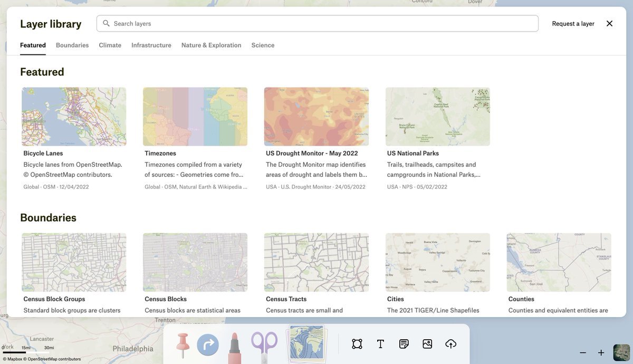This screenshot has height=364, width=633.
Task: Add a note with note tool
Action: (404, 344)
